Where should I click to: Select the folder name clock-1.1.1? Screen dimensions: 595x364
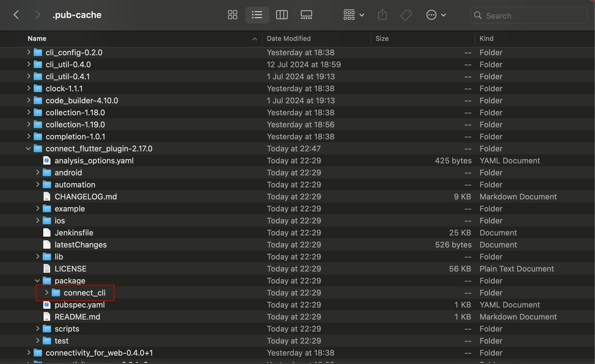pyautogui.click(x=64, y=88)
